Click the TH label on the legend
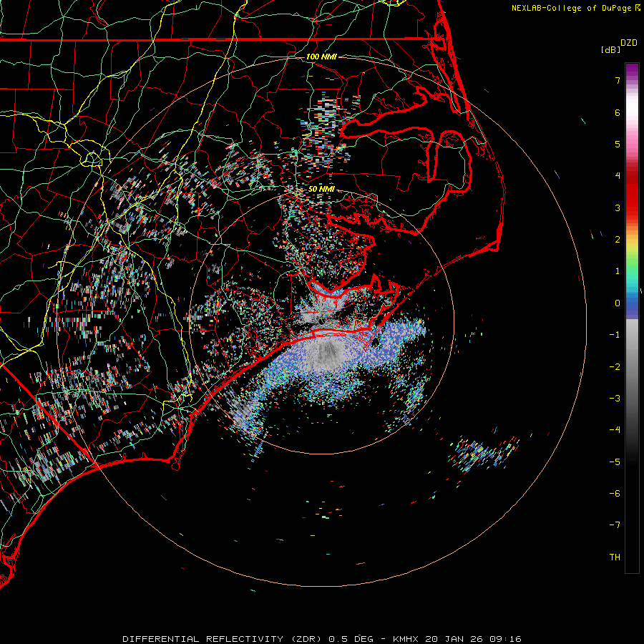This screenshot has width=644, height=644. click(x=615, y=557)
